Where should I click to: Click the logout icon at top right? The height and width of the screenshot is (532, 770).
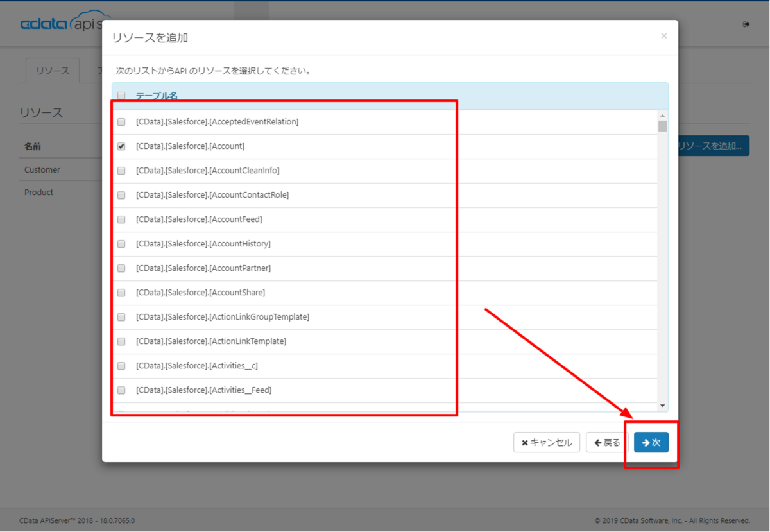coord(746,24)
